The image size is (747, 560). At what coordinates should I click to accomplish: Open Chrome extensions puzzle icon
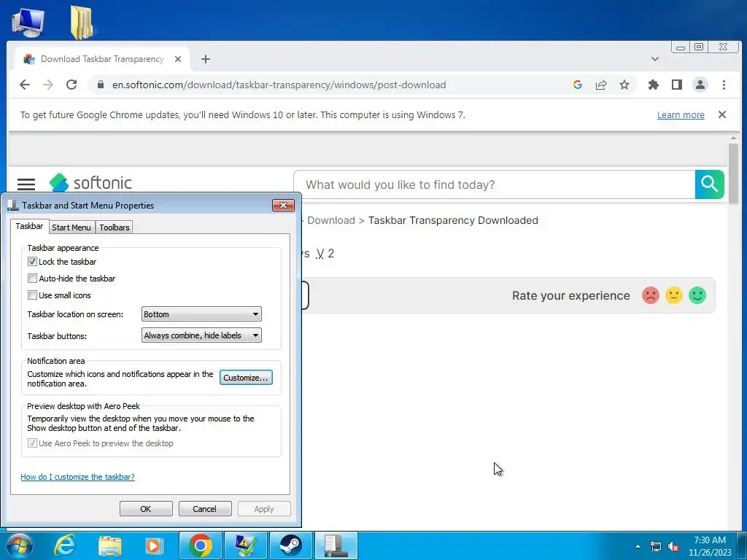(x=653, y=85)
